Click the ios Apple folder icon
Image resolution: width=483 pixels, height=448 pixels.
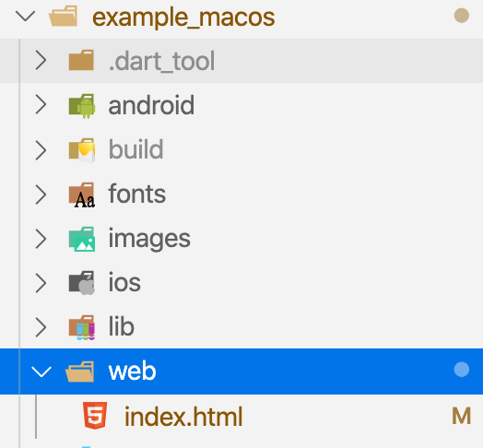(82, 283)
